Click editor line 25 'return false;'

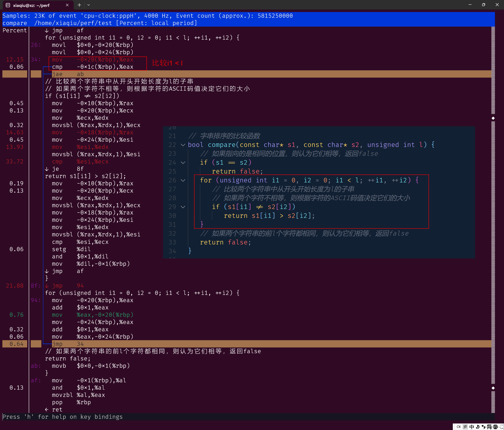pyautogui.click(x=237, y=171)
